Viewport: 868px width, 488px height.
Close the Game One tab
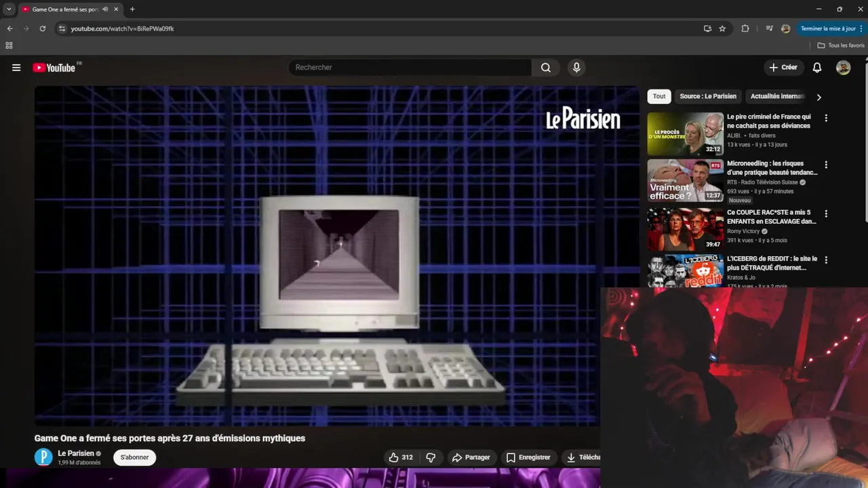116,9
